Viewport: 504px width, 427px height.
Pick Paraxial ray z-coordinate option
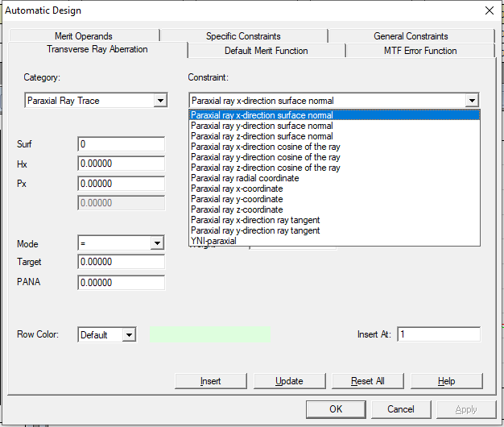point(334,209)
